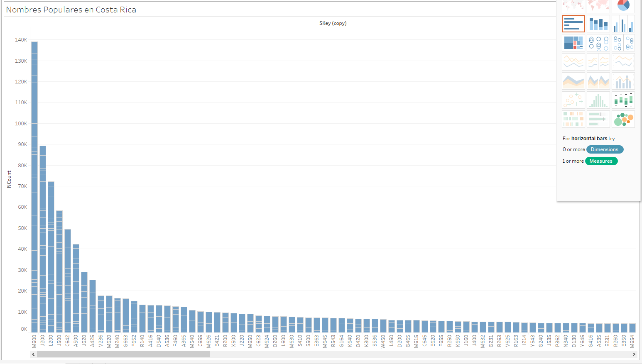Select the histogram chart icon
The width and height of the screenshot is (642, 364).
(x=598, y=100)
